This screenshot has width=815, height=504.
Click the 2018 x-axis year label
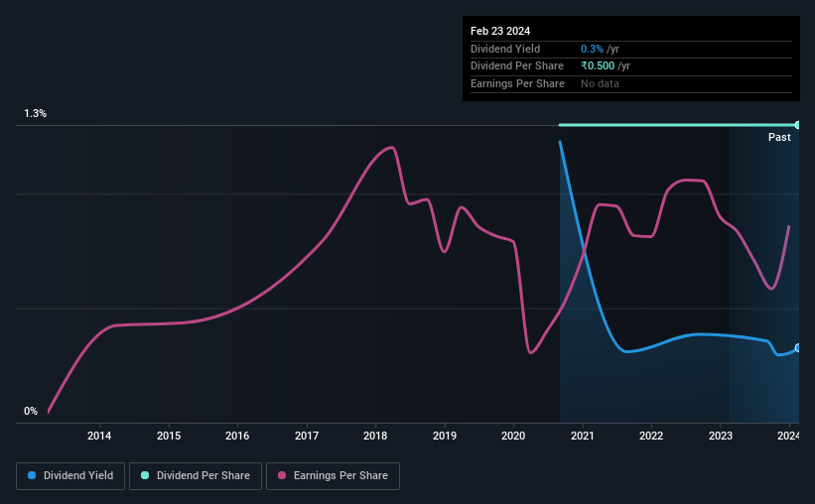(x=375, y=436)
